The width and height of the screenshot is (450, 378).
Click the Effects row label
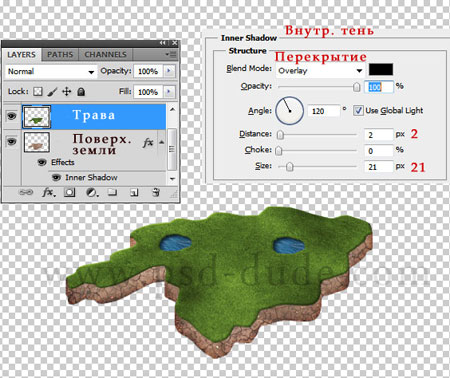[63, 162]
